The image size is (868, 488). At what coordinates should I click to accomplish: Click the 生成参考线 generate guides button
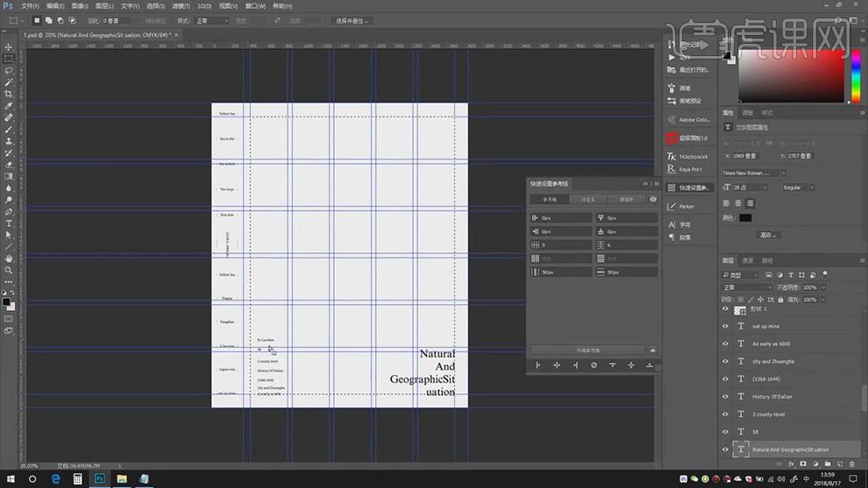click(x=588, y=350)
